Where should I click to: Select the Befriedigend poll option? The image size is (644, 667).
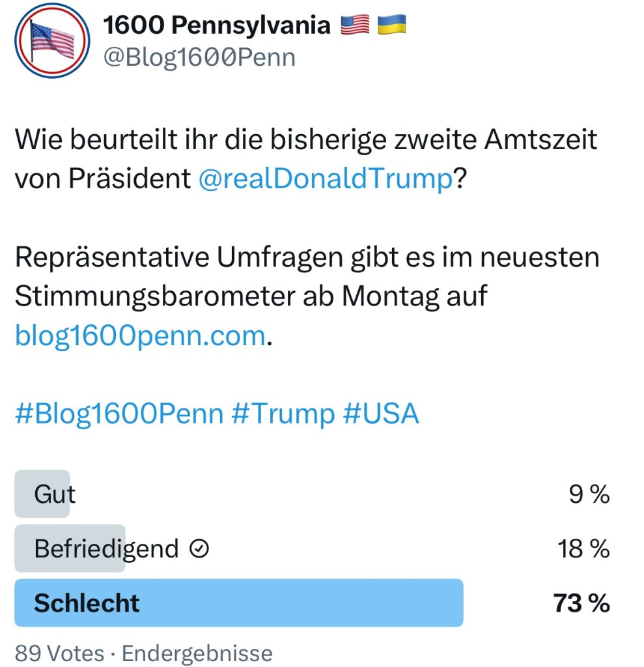coord(106,549)
